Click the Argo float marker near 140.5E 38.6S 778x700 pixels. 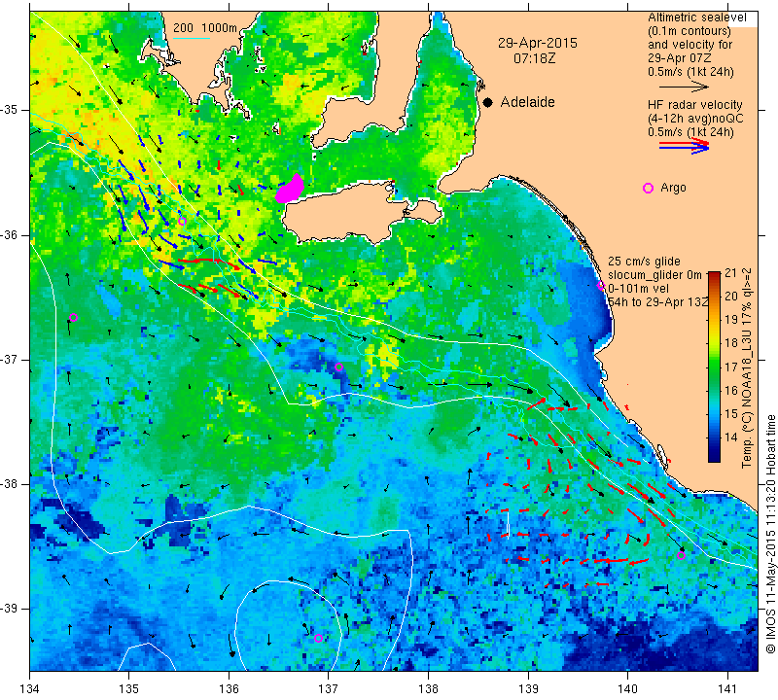[x=682, y=556]
